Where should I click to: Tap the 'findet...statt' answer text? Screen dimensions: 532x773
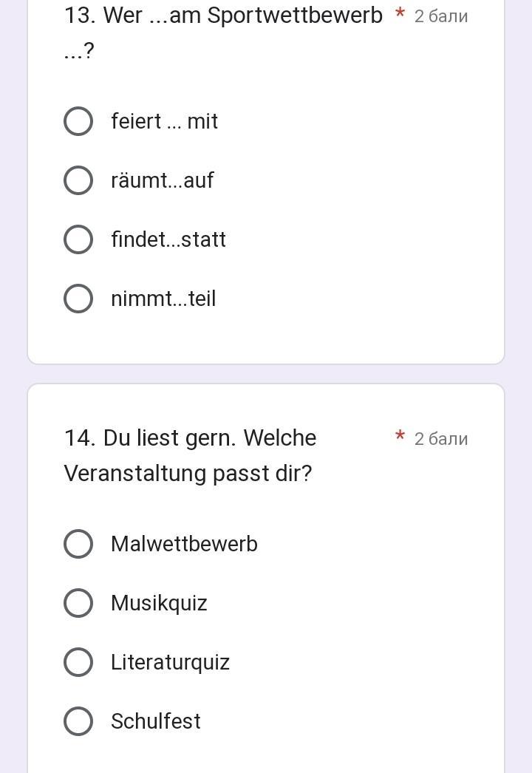pyautogui.click(x=168, y=239)
